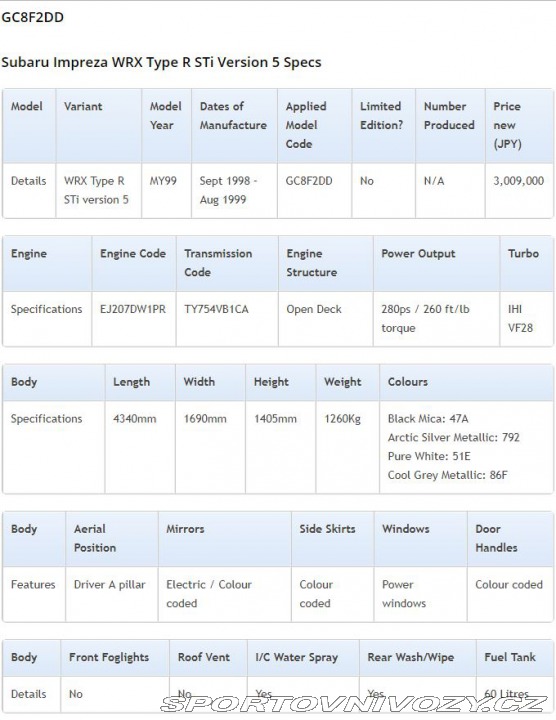Click the GC8F2DD model code cell
The width and height of the screenshot is (556, 720).
[x=309, y=181]
